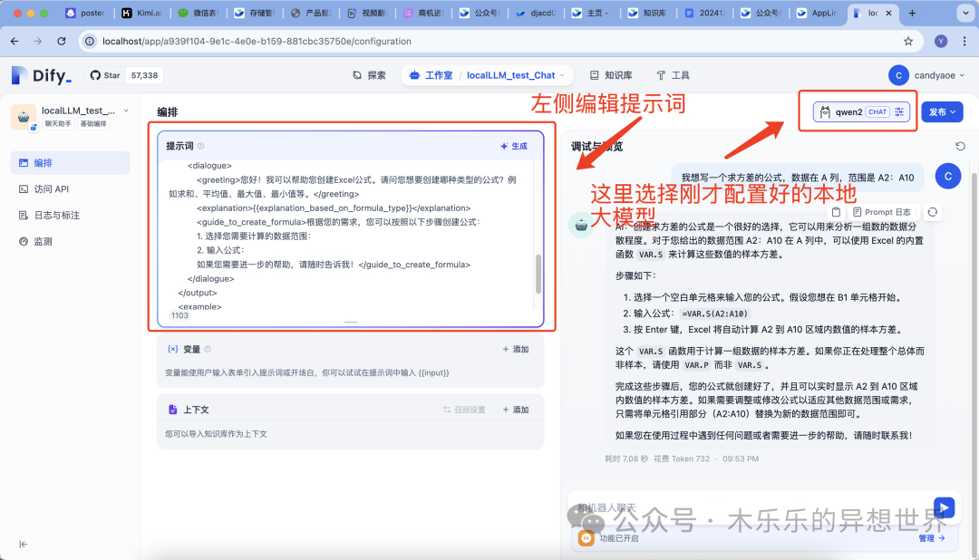Collapse the left sidebar
The image size is (979, 560).
23,544
